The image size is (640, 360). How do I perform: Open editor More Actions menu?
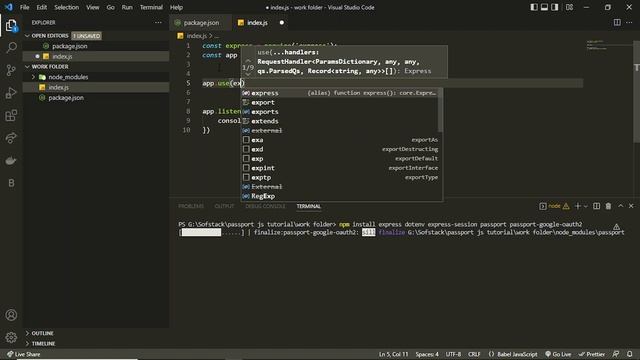tap(629, 22)
